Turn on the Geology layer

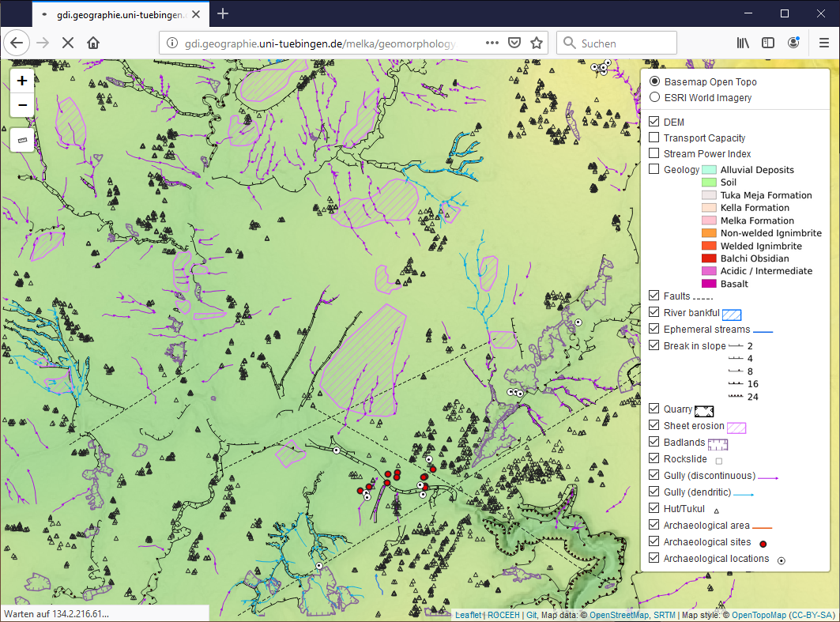pyautogui.click(x=654, y=169)
